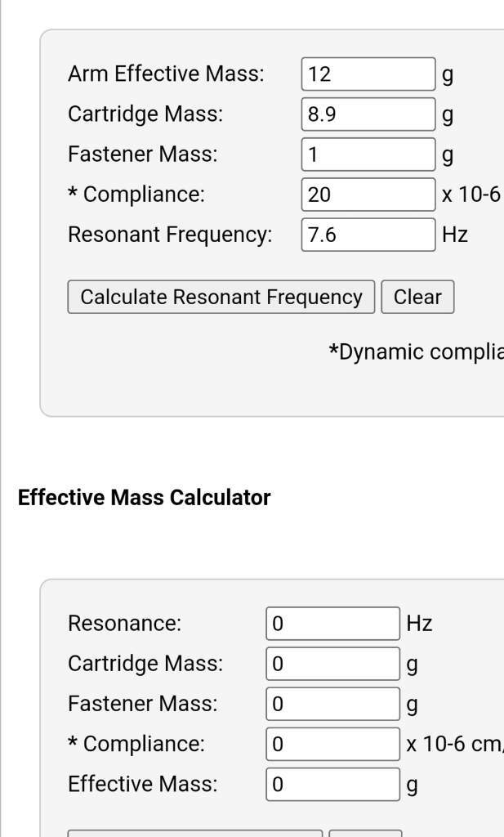Click the Arm Effective Mass input field
Image resolution: width=504 pixels, height=837 pixels.
pos(368,74)
